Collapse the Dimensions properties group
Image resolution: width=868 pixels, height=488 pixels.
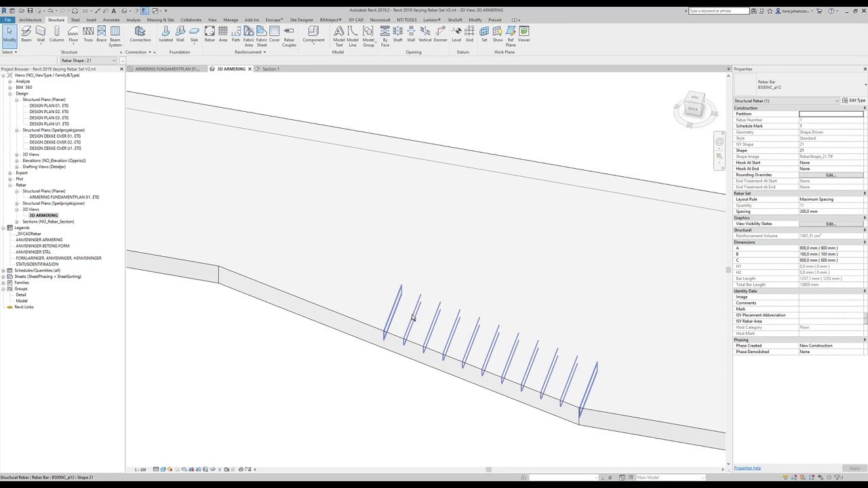point(864,242)
